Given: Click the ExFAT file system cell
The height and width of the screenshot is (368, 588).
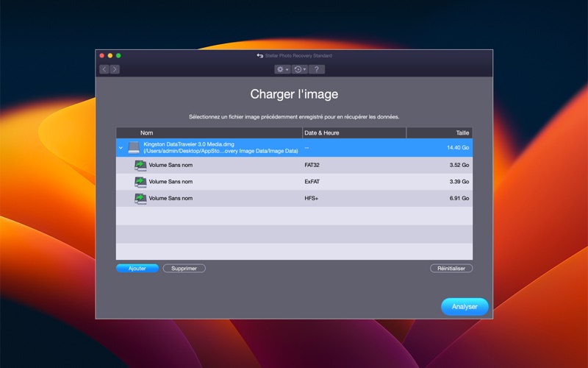Looking at the screenshot, I should [x=312, y=182].
